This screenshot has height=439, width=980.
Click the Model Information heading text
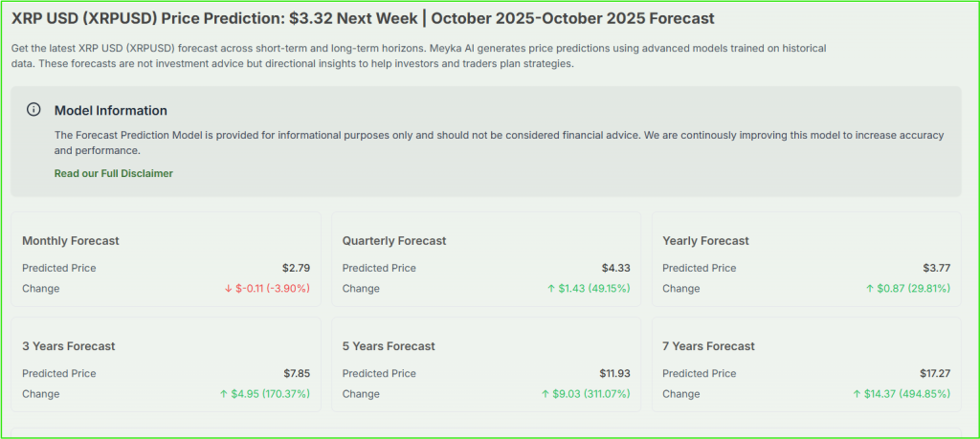111,110
